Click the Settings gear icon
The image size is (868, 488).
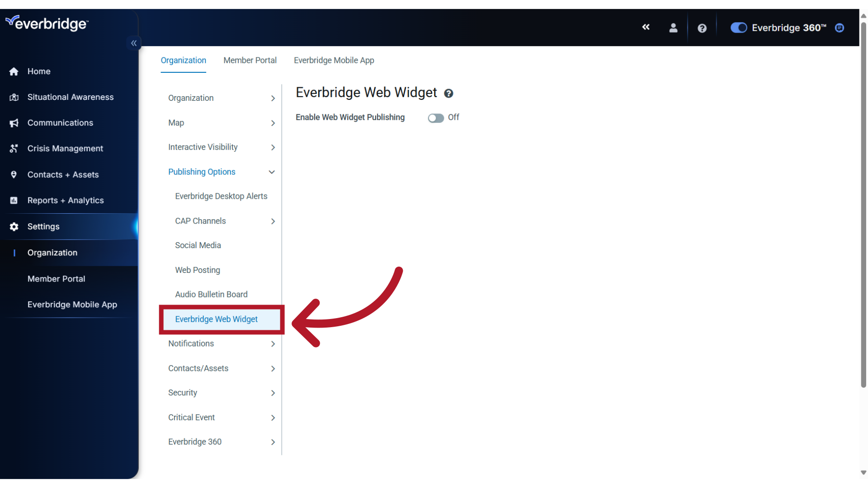pyautogui.click(x=14, y=226)
